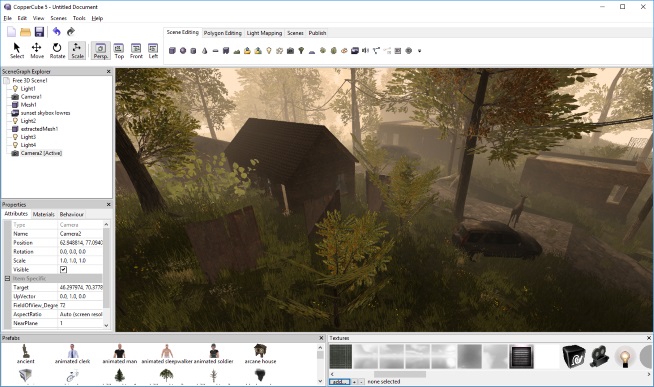Close the Prefabs panel
The width and height of the screenshot is (654, 387).
(x=321, y=338)
